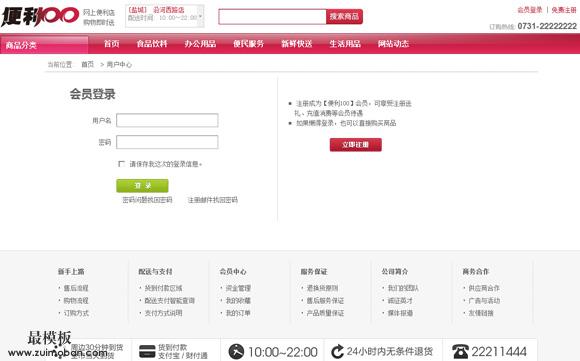Click the 新手上路 footer heading

pos(71,271)
